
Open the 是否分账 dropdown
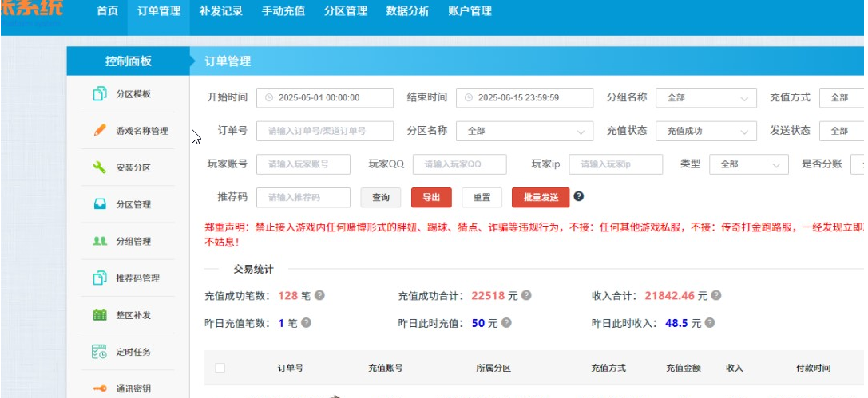(858, 164)
